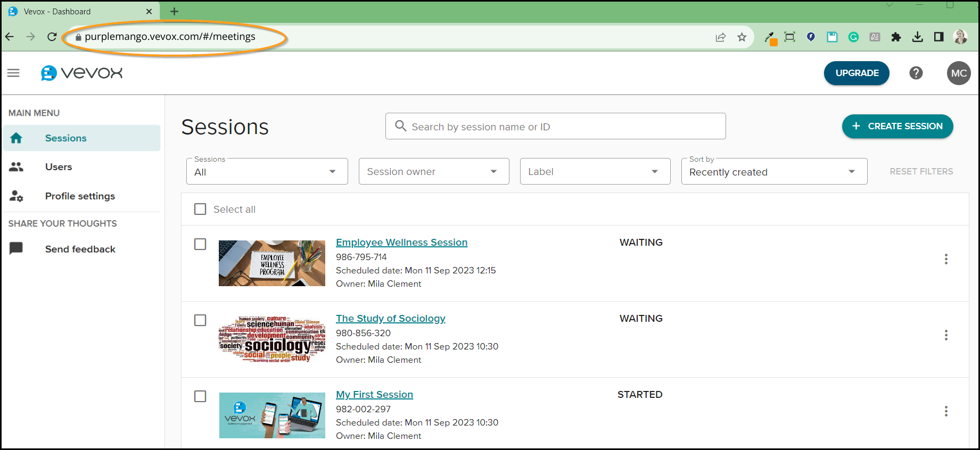Click the green save extension icon
980x450 pixels.
tap(832, 37)
